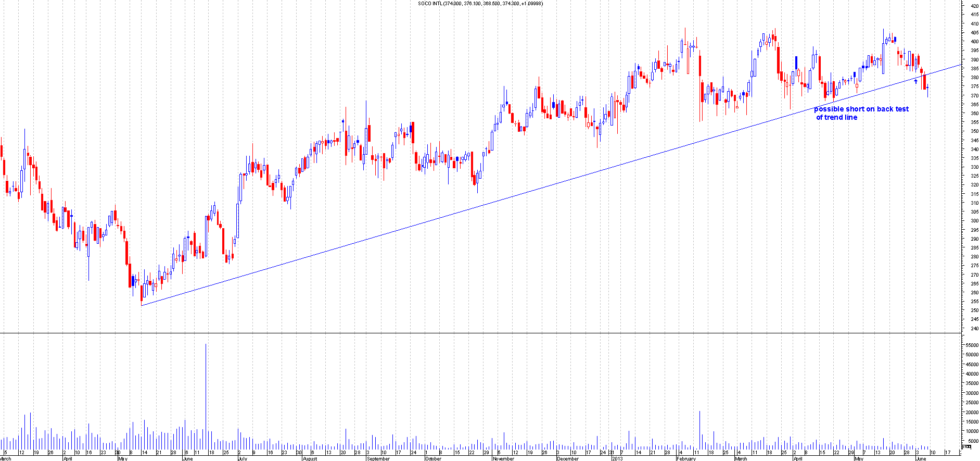Click the July label on the date axis
Image resolution: width=980 pixels, height=461 pixels.
click(242, 459)
